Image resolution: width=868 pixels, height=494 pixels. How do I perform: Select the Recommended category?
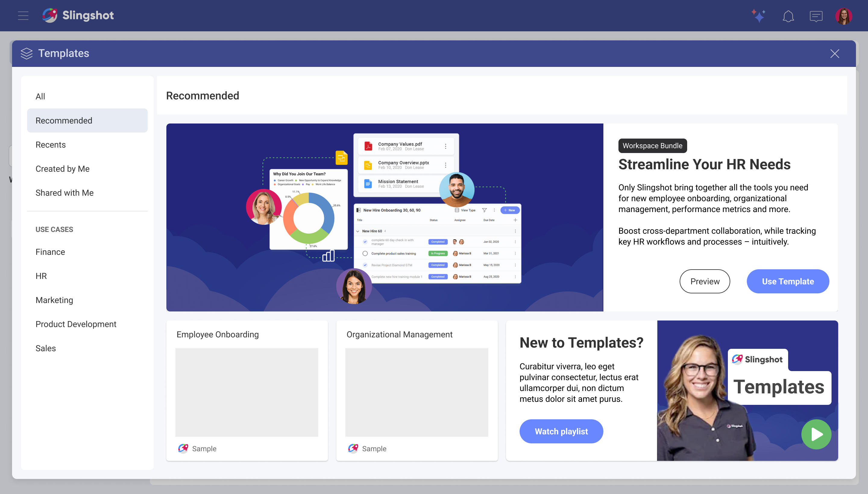[x=87, y=120]
